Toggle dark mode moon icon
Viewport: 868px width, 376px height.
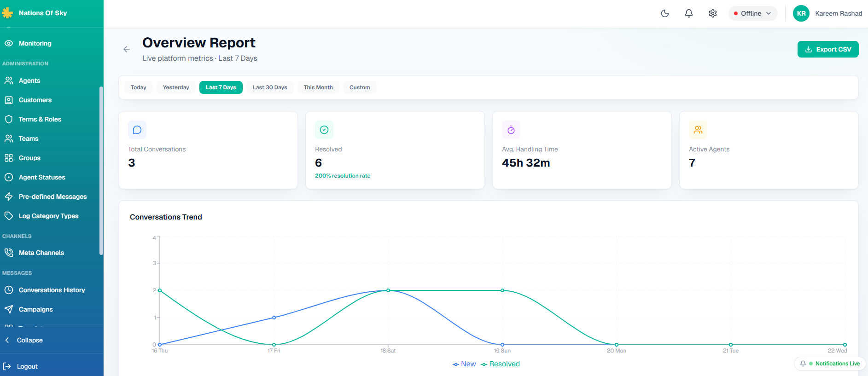click(665, 13)
